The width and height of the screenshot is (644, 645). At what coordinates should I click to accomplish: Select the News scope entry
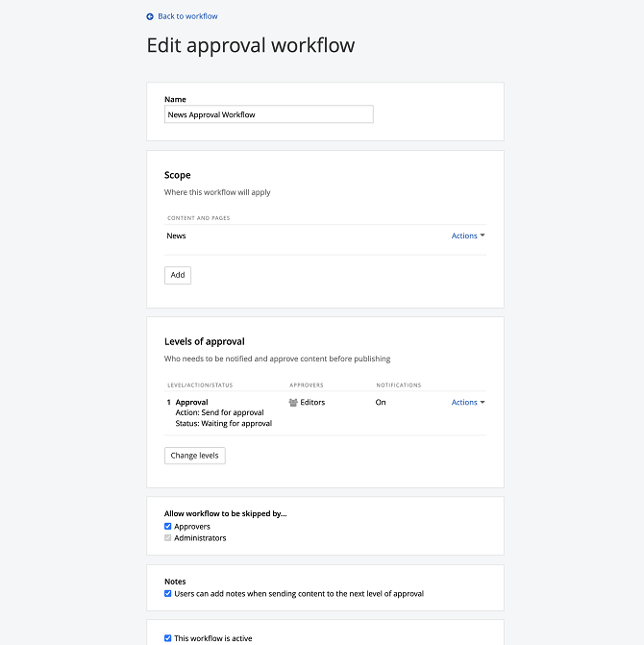177,236
